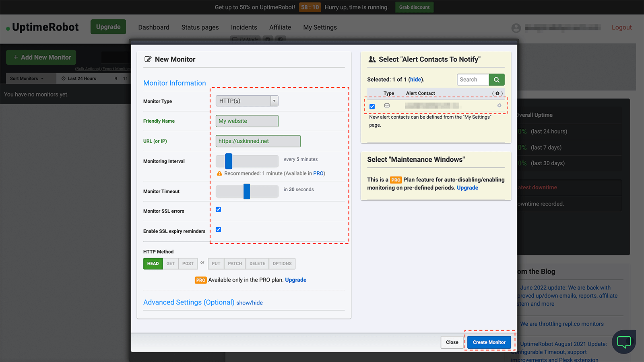
Task: Click the green Upgrade button in header
Action: (108, 27)
